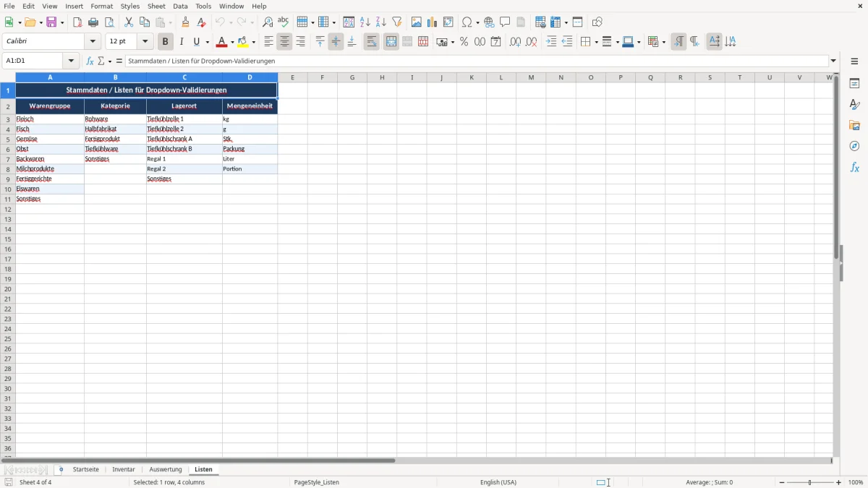
Task: Click the Clone Formatting paintbrush icon
Action: coord(185,22)
